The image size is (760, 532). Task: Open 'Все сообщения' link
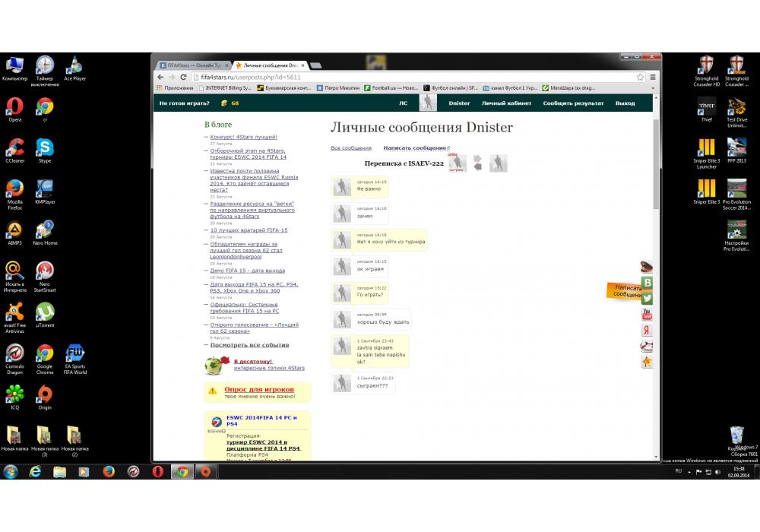click(351, 148)
